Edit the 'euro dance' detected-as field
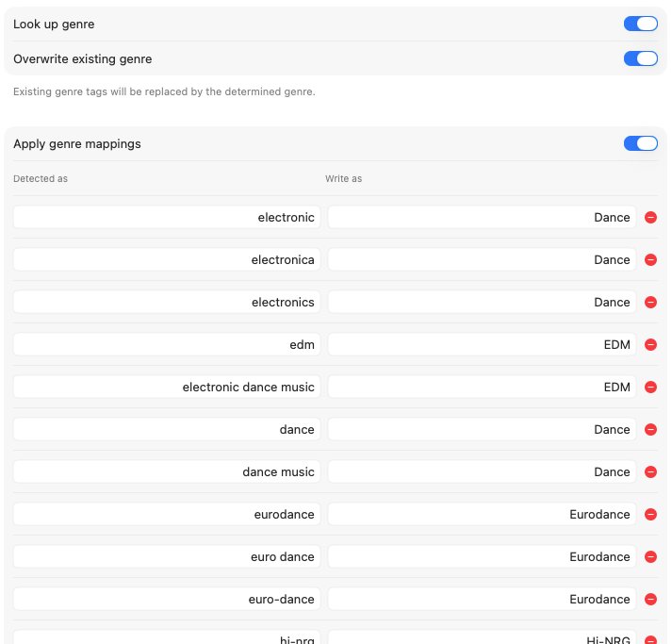 click(167, 557)
